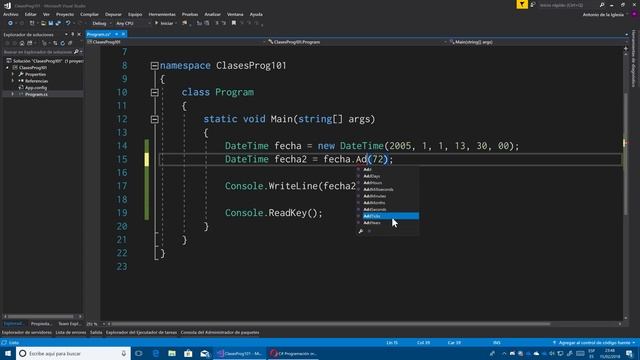Click the Save toolbar icon
The image size is (640, 360).
[x=51, y=23]
